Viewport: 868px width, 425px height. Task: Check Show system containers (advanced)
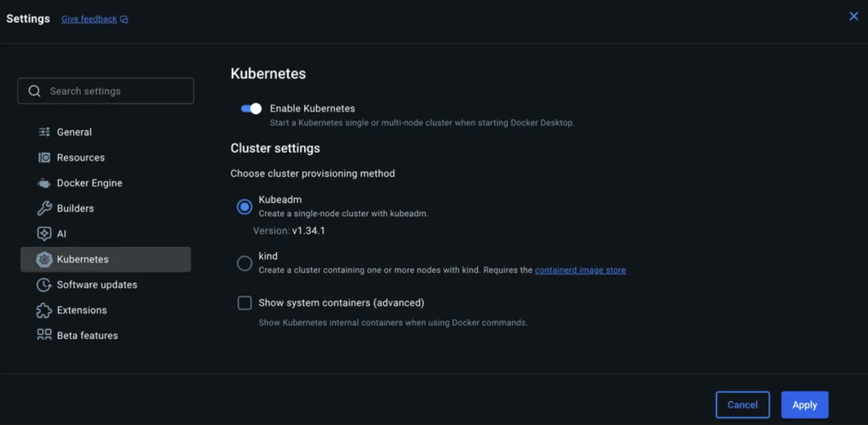point(245,303)
